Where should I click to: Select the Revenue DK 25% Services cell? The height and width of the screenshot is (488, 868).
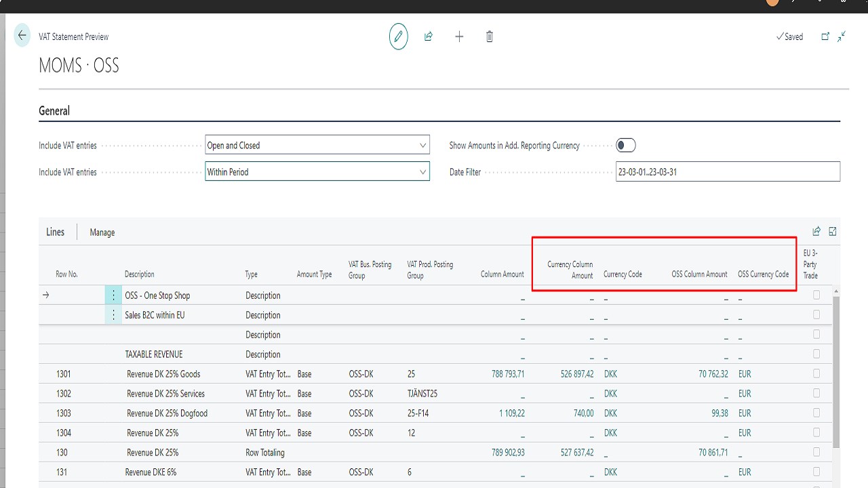[x=165, y=393]
